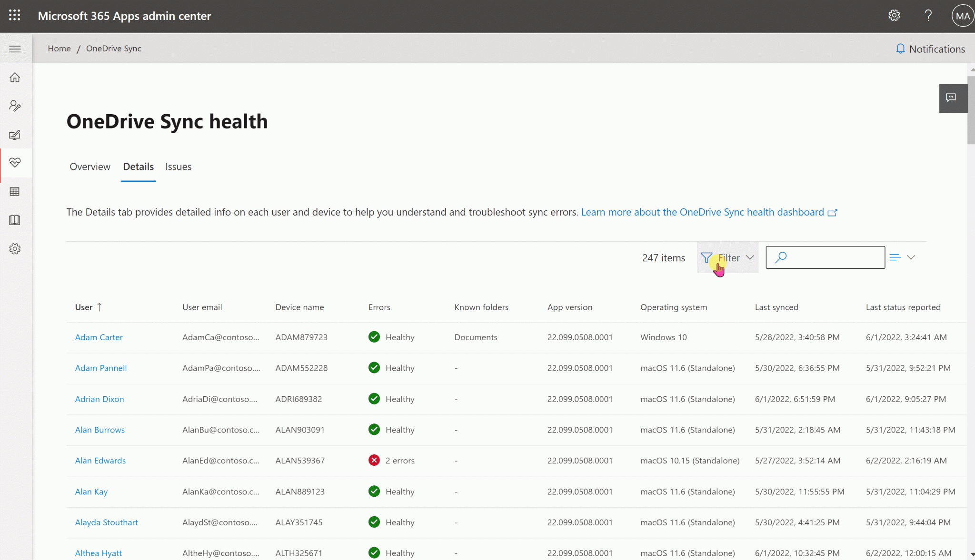Switch to the Issues tab
The height and width of the screenshot is (560, 975).
178,167
